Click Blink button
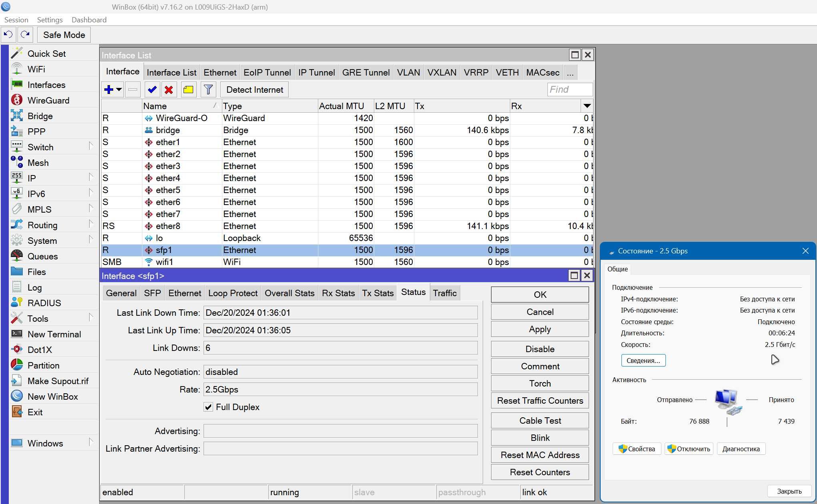 tap(540, 438)
